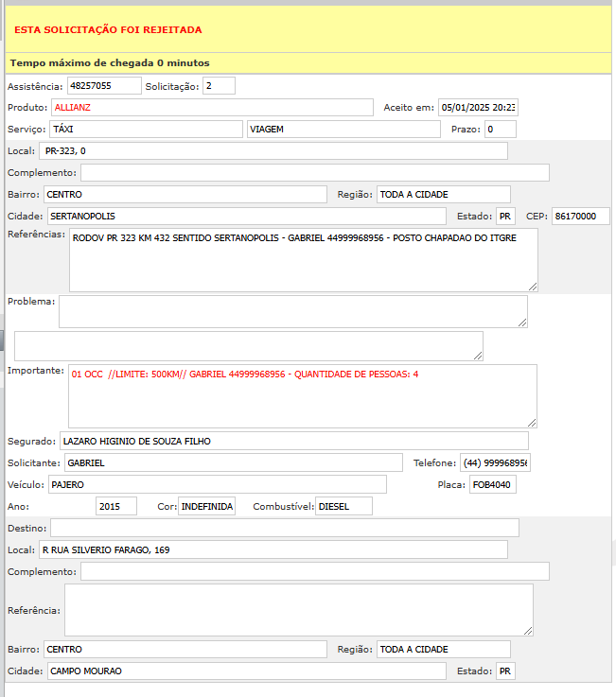Click the empty Destino field
The height and width of the screenshot is (697, 616).
pyautogui.click(x=284, y=528)
